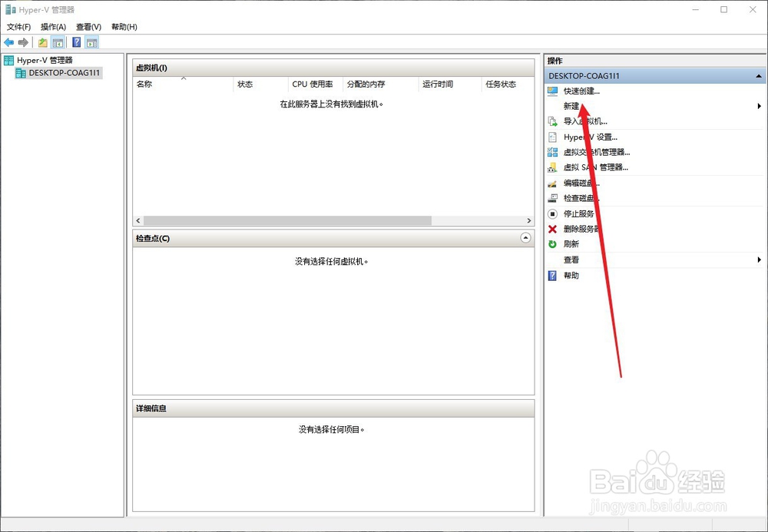Click virtual machine list scroll left arrow
The height and width of the screenshot is (532, 768).
[138, 221]
